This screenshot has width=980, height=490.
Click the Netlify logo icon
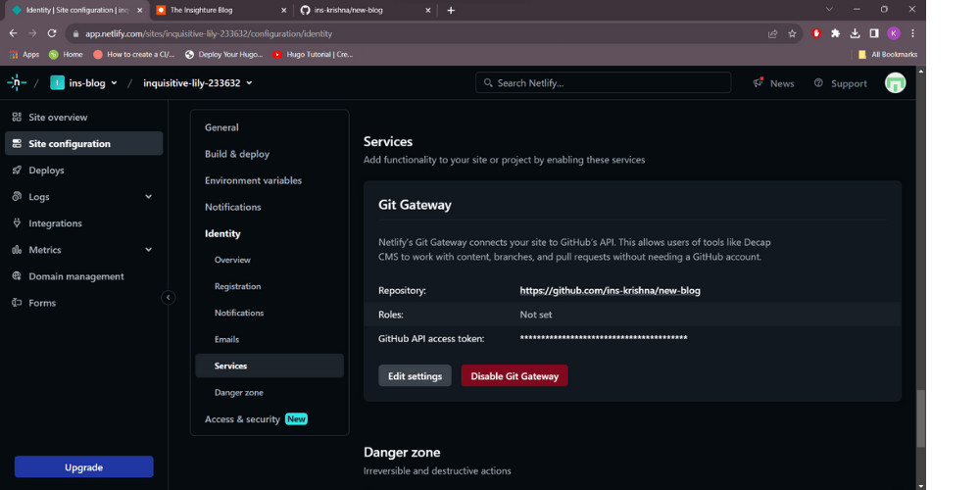[17, 82]
